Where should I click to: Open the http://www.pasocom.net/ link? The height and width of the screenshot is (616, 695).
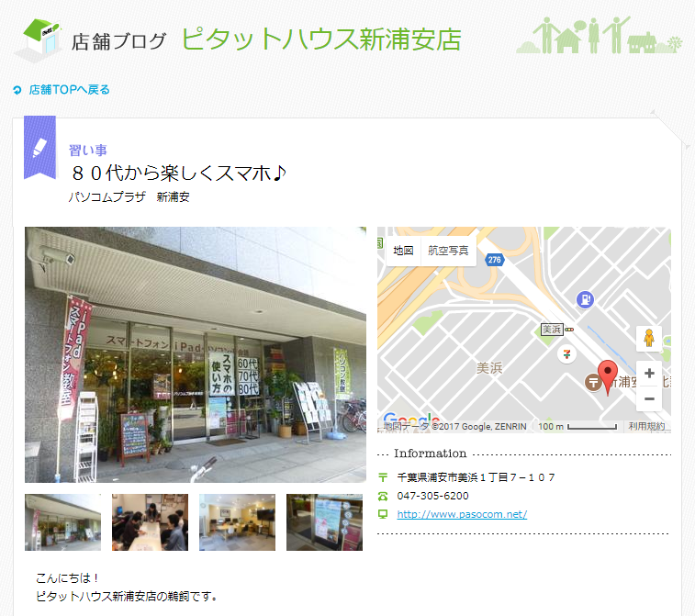pyautogui.click(x=462, y=514)
